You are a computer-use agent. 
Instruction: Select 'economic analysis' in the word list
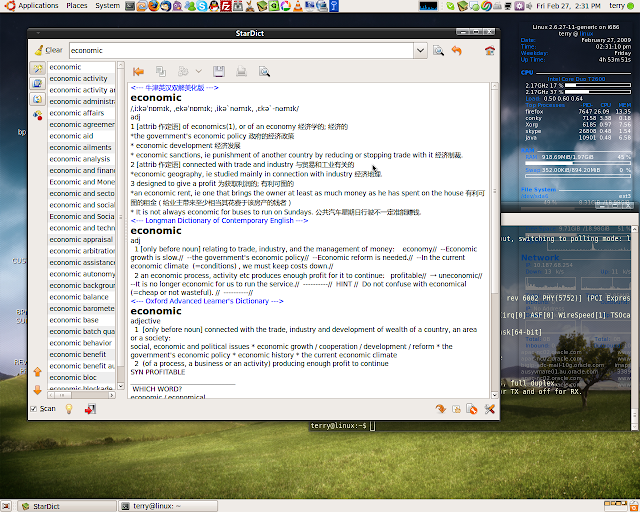tap(80, 159)
